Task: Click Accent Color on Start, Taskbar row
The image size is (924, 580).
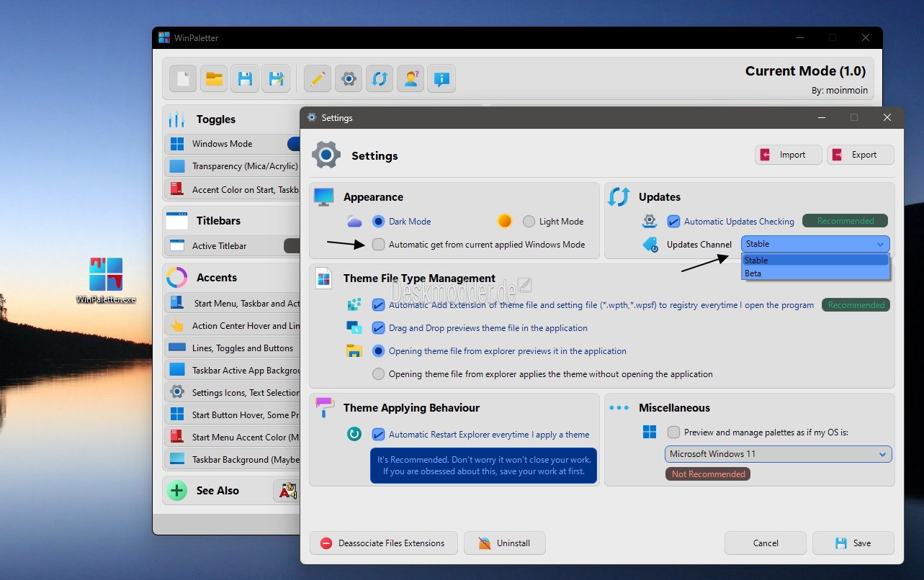Action: [232, 190]
